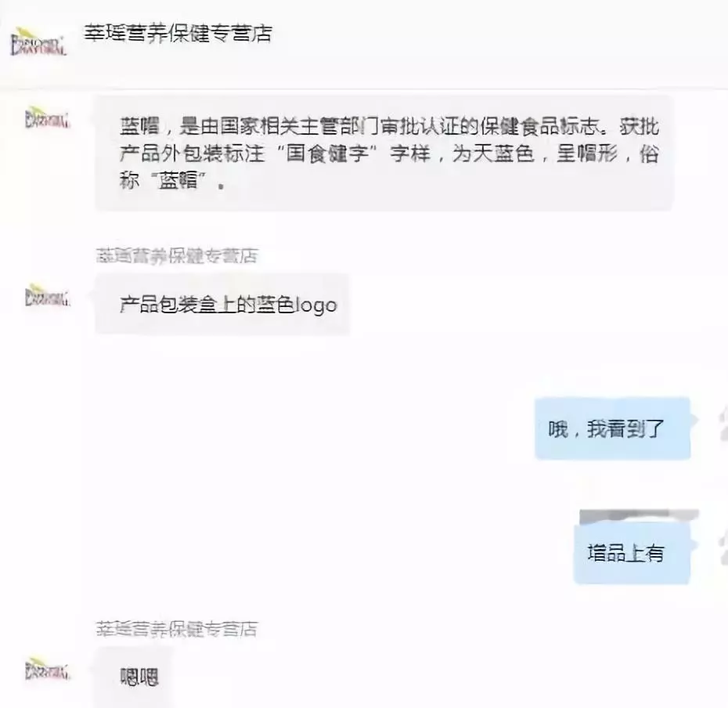The width and height of the screenshot is (728, 708).
Task: Click the 蓝帽 quoted term ending the first message
Action: click(x=178, y=181)
